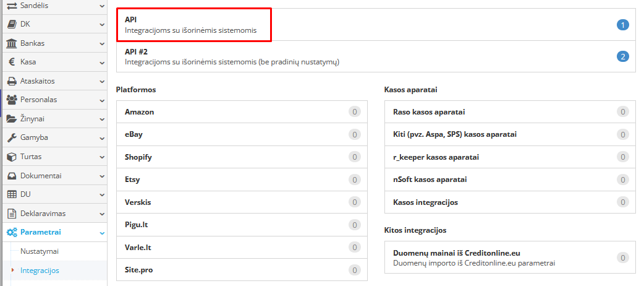Open Raso kasos aparatai integration
This screenshot has height=286, width=644.
(429, 112)
